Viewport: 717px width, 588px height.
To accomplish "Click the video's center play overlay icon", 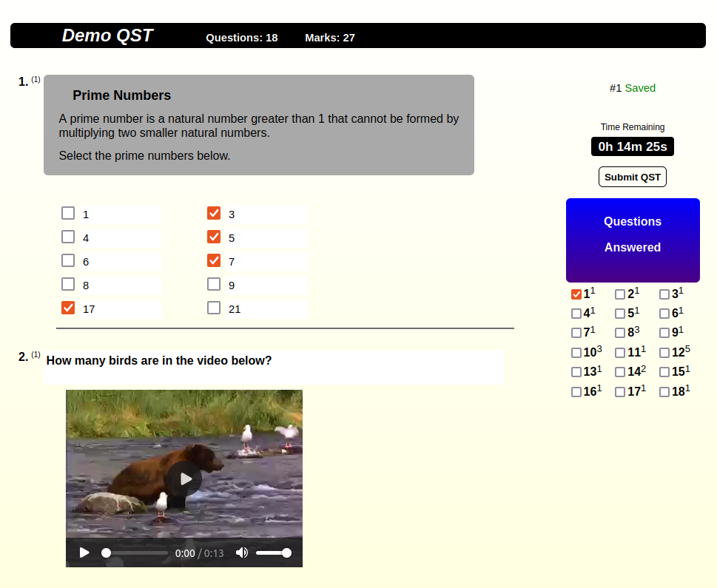I will [184, 479].
